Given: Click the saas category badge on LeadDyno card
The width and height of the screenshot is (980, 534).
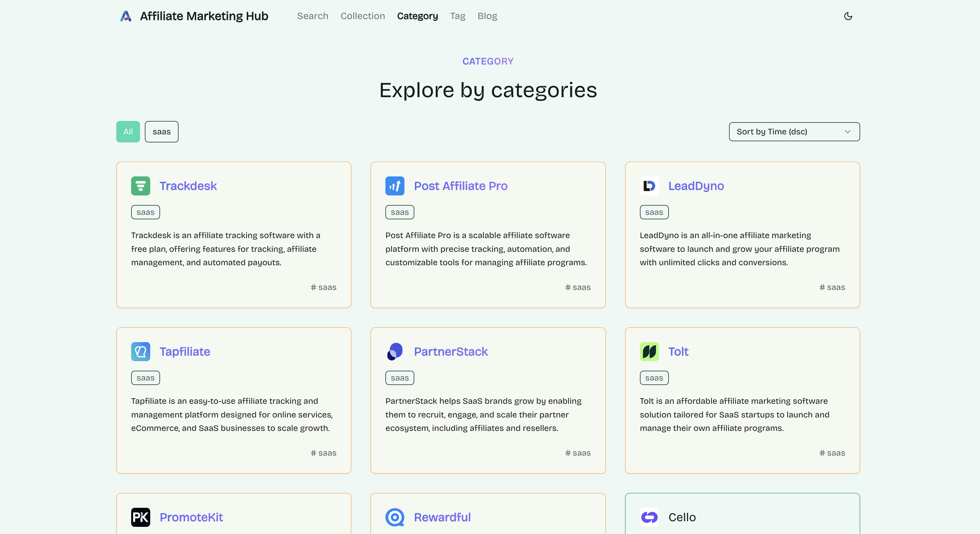Looking at the screenshot, I should pyautogui.click(x=654, y=212).
